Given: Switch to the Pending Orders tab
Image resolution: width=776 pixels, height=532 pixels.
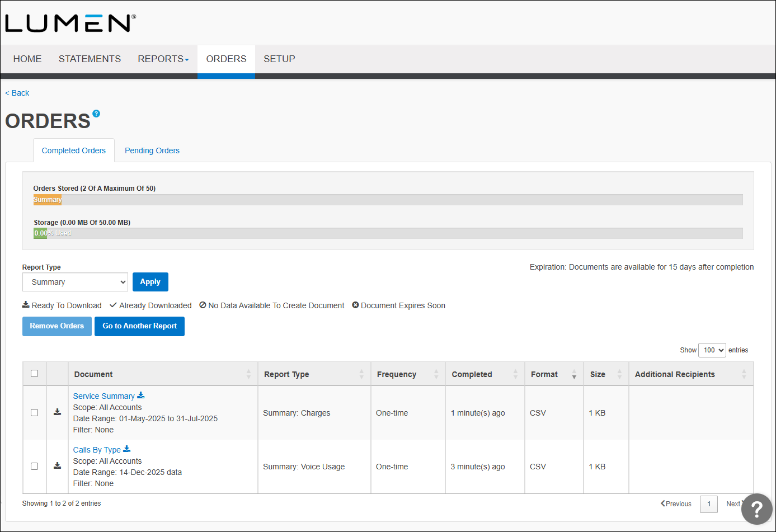Looking at the screenshot, I should (x=152, y=150).
